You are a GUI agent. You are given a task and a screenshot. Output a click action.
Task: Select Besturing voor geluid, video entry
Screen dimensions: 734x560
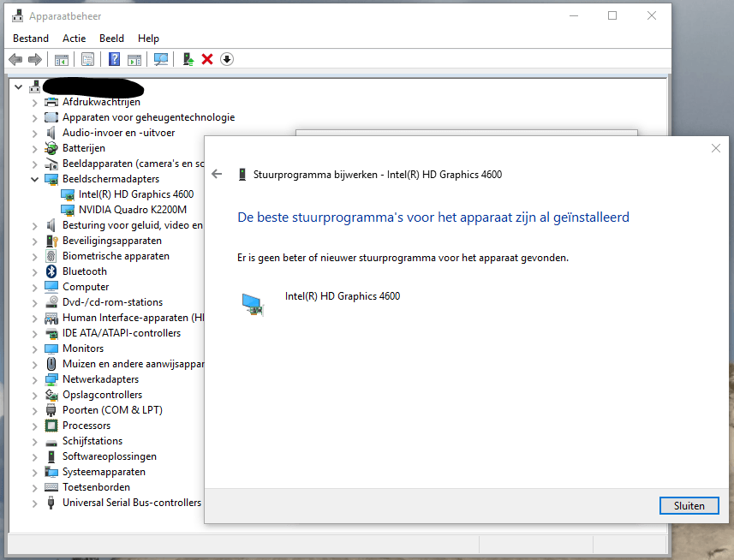pos(133,225)
